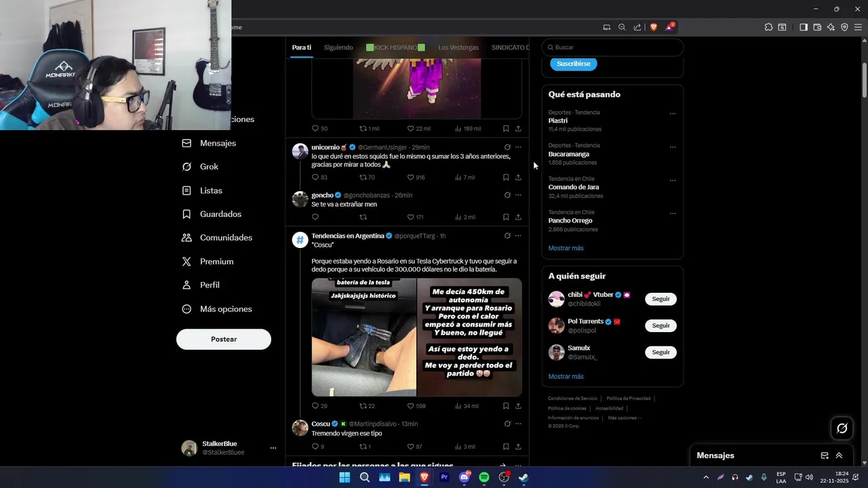
Task: Open options for Bucaramanga trend
Action: (x=673, y=147)
